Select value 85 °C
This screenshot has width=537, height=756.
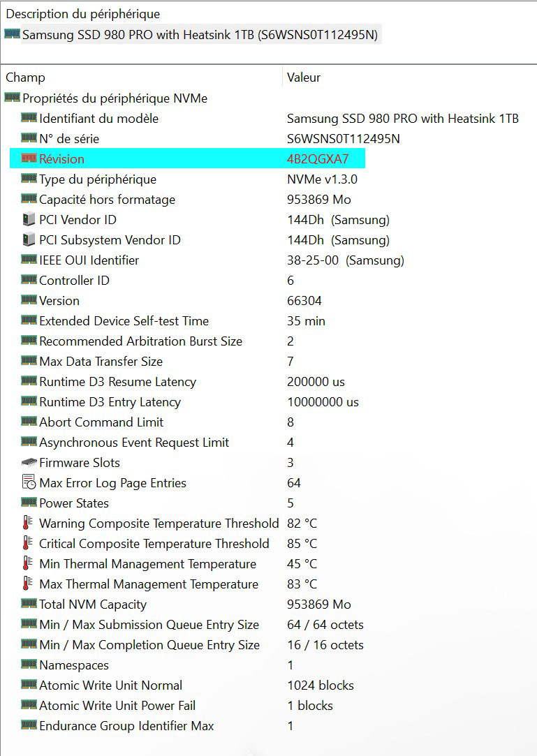tap(302, 544)
